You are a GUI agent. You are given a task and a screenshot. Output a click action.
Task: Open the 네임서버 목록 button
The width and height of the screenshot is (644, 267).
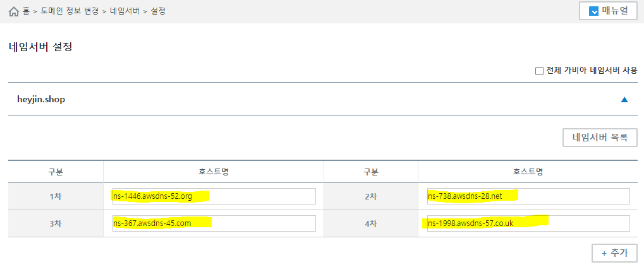600,138
